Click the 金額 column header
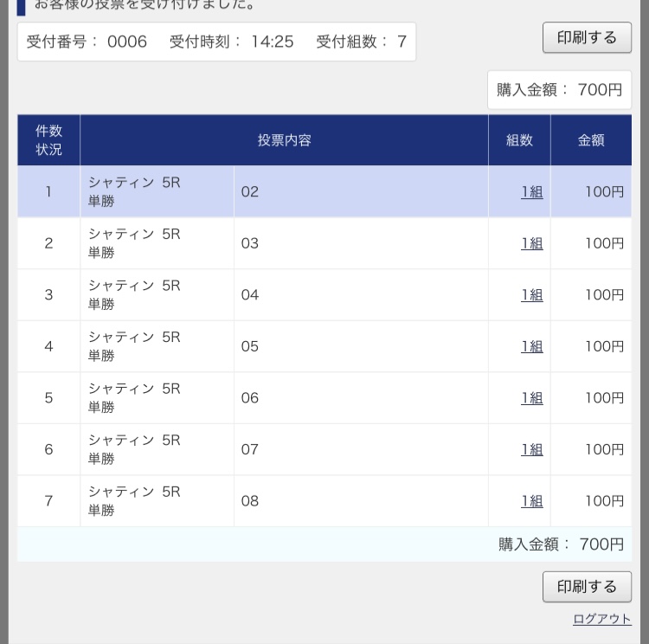The height and width of the screenshot is (644, 649). click(591, 140)
